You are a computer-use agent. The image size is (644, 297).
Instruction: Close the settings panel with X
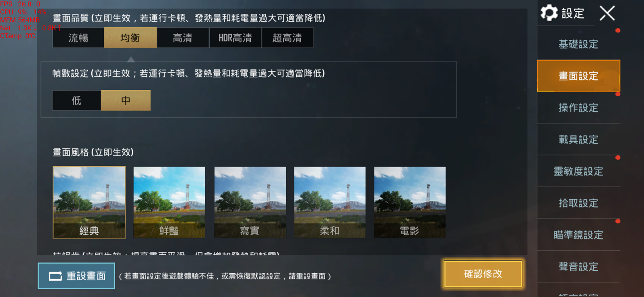click(x=607, y=13)
